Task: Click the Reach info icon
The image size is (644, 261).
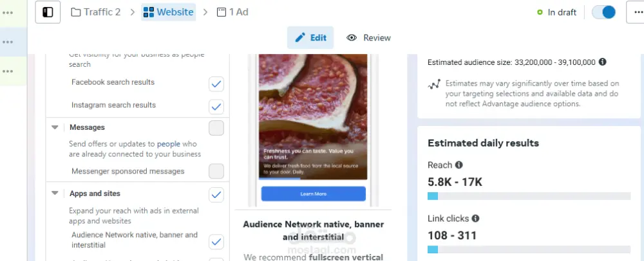Action: (459, 165)
